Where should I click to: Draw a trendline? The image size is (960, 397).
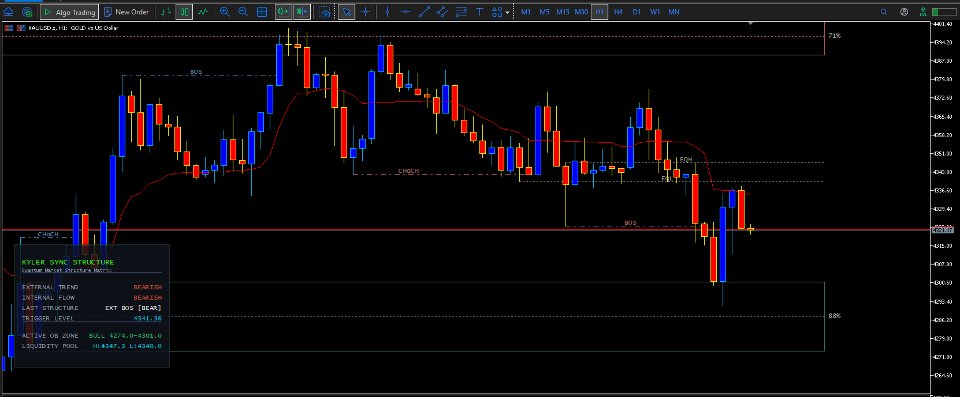(424, 12)
